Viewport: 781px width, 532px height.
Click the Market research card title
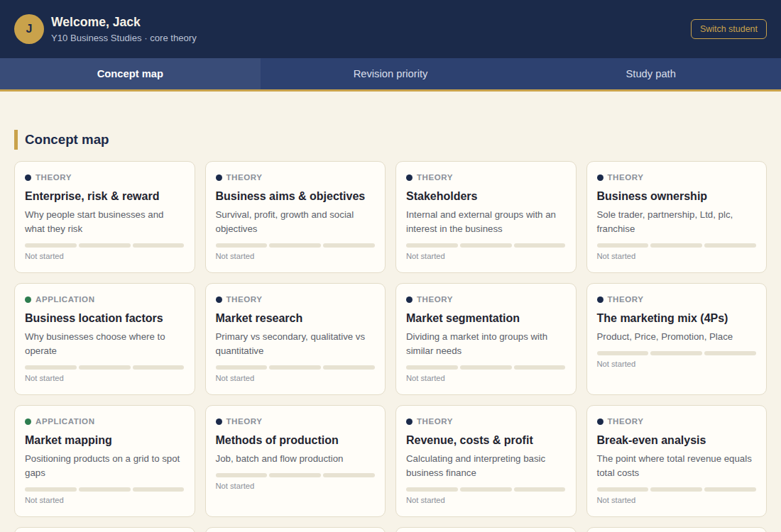click(x=259, y=318)
